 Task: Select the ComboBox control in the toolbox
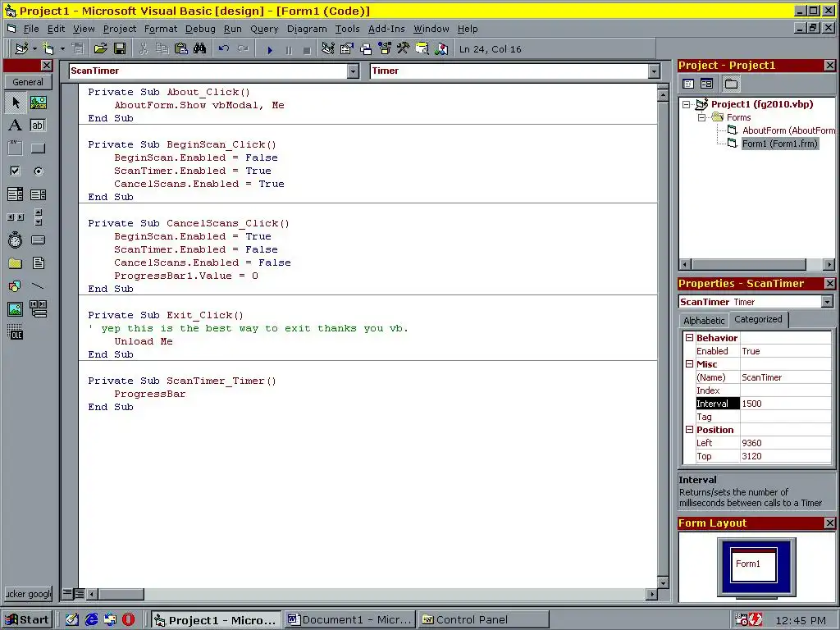[16, 194]
